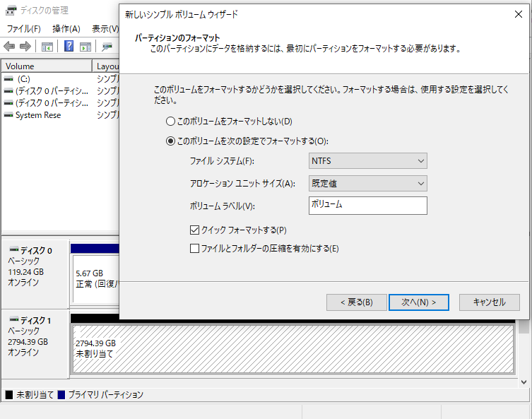
Task: Select 'このボリュームを次の設定でフォーマットする' radio option
Action: tap(170, 141)
